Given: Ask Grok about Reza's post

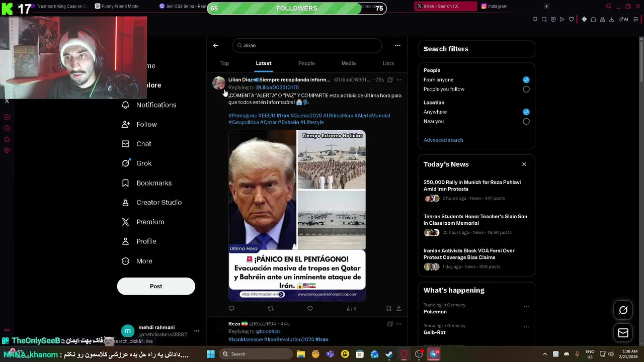Looking at the screenshot, I should (390, 324).
